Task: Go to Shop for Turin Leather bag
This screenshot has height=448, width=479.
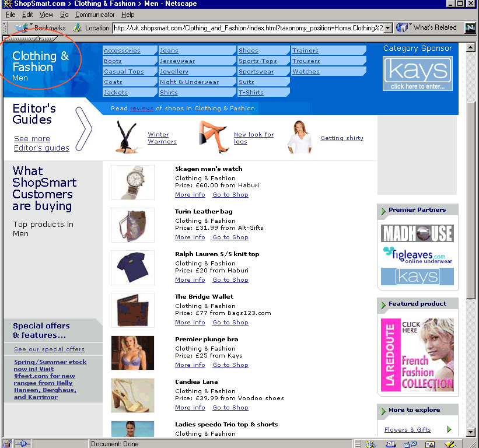Action: click(x=230, y=237)
